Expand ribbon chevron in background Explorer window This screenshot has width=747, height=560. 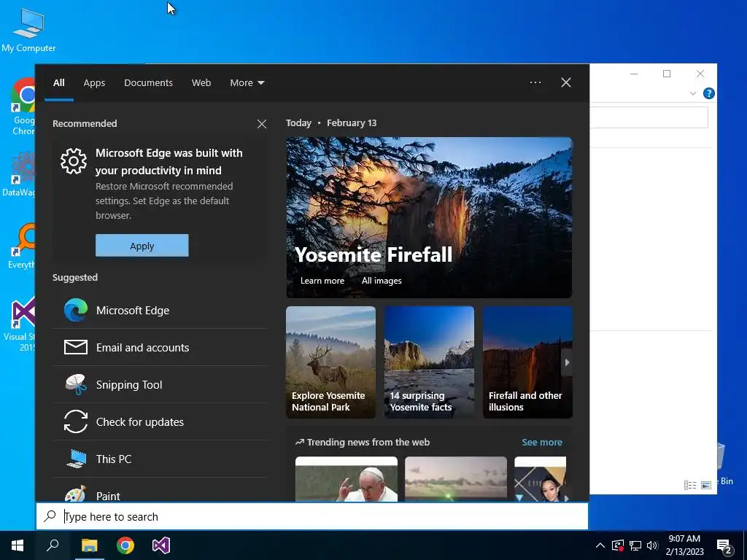pos(693,93)
